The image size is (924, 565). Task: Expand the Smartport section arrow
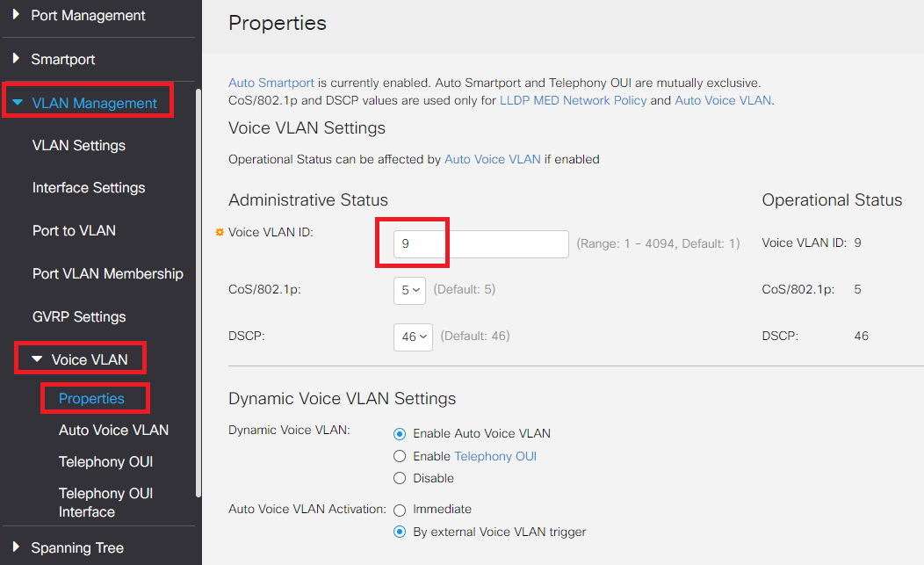click(16, 59)
